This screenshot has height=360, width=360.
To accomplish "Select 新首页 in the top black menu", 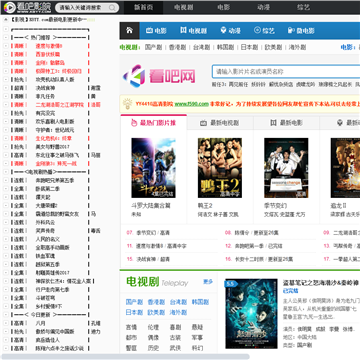I will click(x=144, y=7).
